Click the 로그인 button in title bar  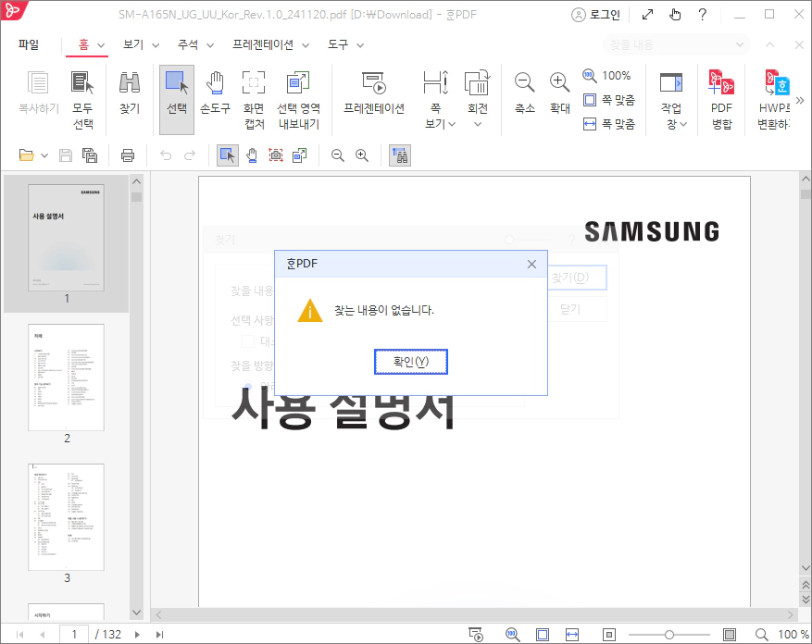pos(595,15)
